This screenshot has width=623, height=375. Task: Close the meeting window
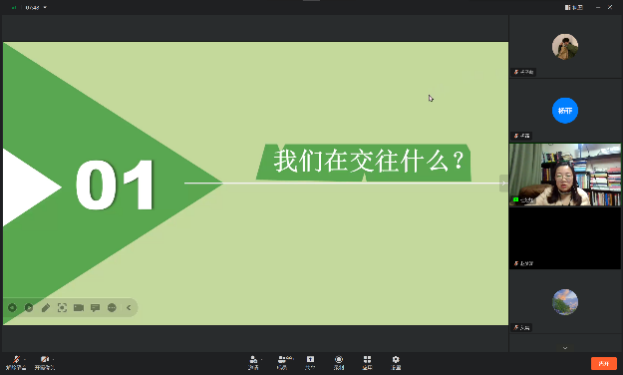click(x=610, y=8)
